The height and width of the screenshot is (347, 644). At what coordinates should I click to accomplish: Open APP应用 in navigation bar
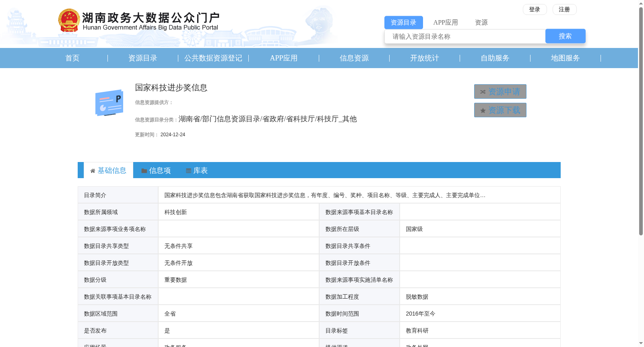(x=284, y=58)
